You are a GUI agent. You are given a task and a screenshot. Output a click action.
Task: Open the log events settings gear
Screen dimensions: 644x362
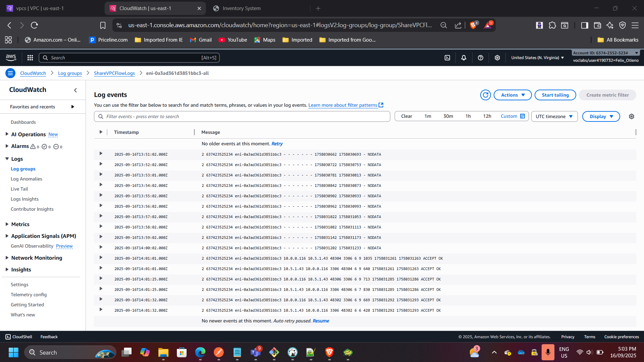point(631,116)
